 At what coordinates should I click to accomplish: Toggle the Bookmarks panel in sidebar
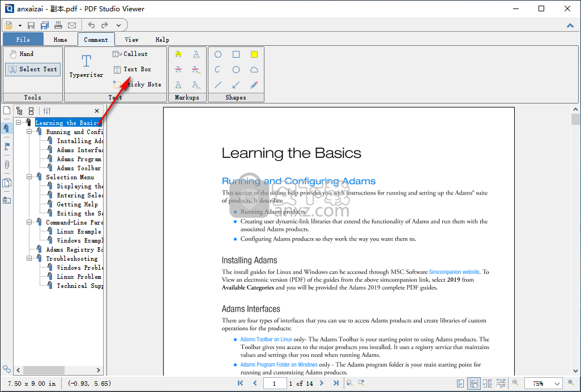tap(7, 128)
